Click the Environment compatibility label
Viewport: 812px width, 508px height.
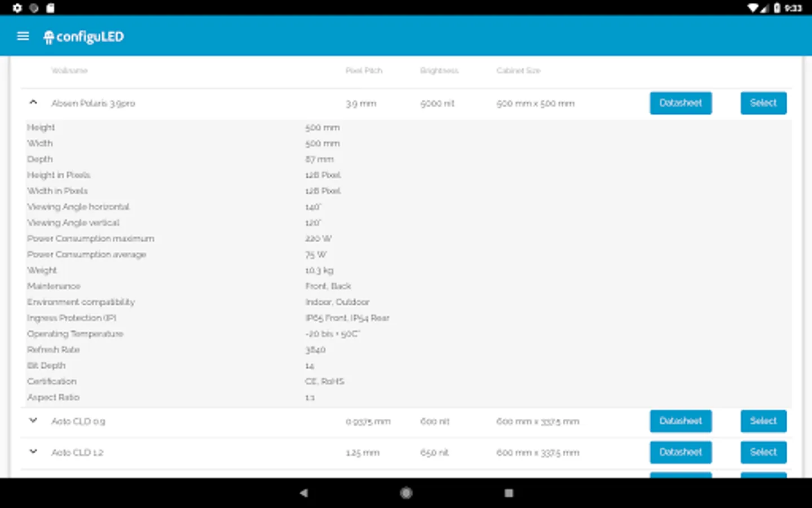coord(81,302)
